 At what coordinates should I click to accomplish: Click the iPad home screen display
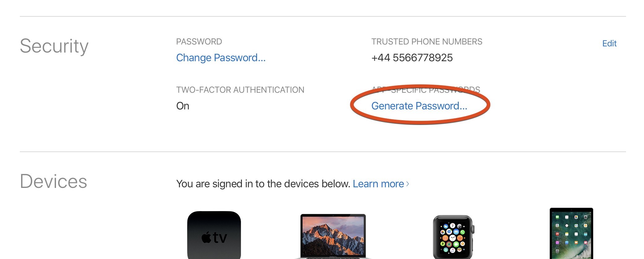[x=571, y=238]
